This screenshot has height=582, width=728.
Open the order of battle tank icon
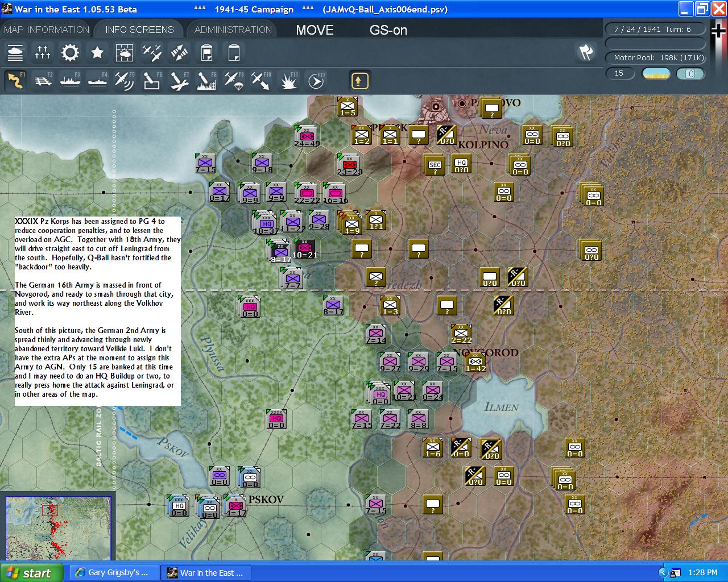15,53
